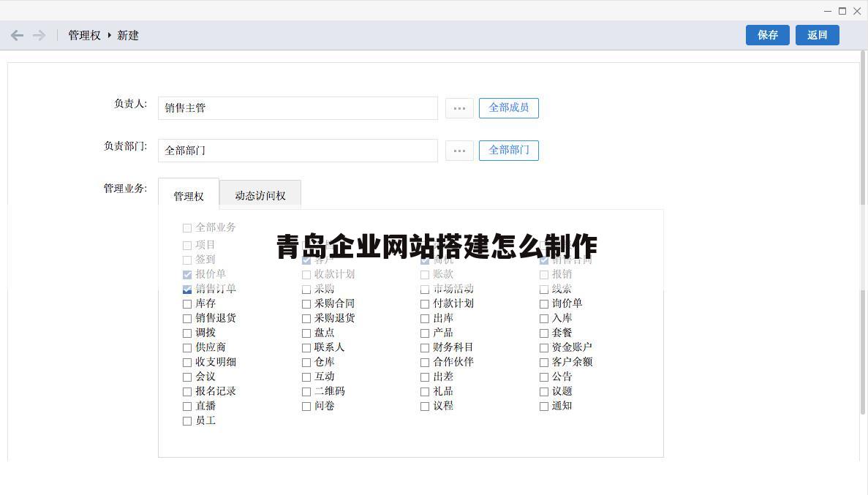The width and height of the screenshot is (868, 495).
Task: Uncheck the 销售订单 checkbox
Action: 187,289
